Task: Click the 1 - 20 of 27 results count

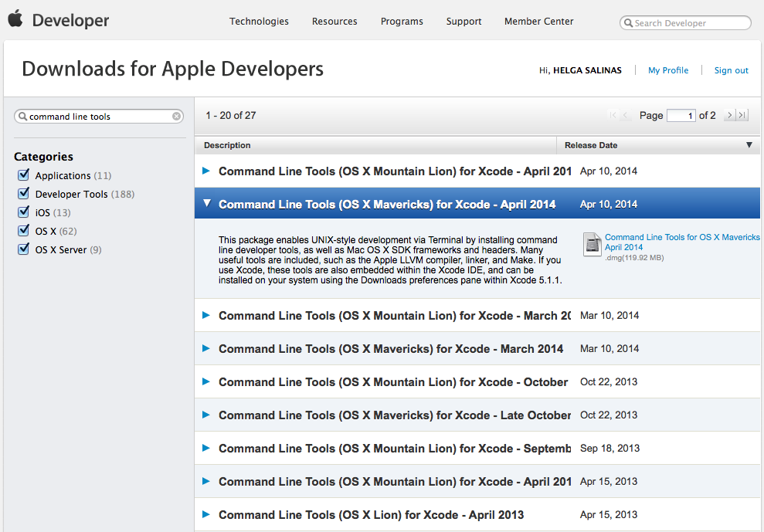Action: (x=231, y=116)
